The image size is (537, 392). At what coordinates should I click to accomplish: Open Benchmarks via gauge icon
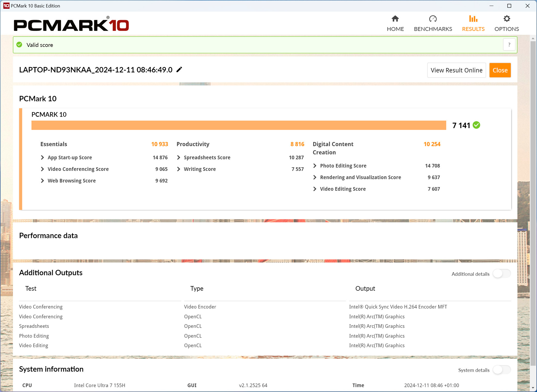coord(433,19)
